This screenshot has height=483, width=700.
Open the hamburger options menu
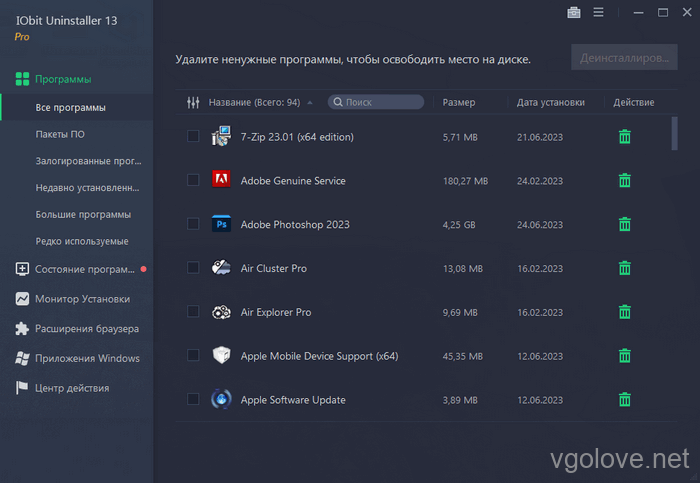point(598,12)
